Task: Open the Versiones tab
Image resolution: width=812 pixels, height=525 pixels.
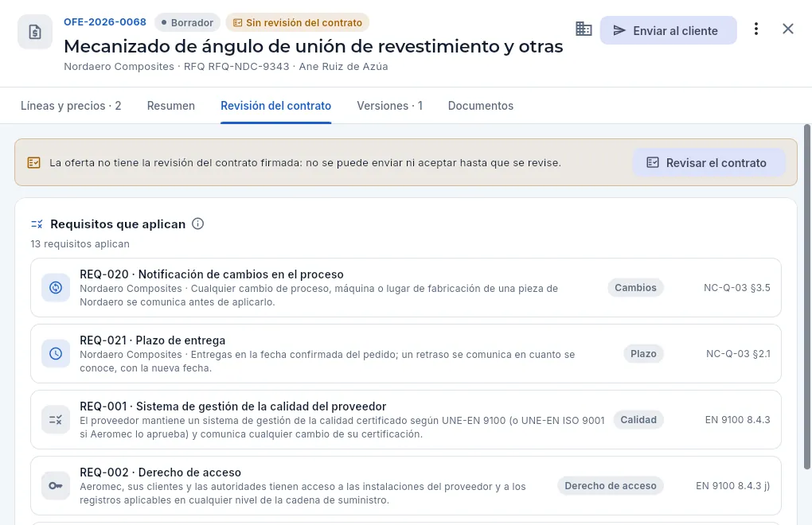Action: click(x=389, y=106)
